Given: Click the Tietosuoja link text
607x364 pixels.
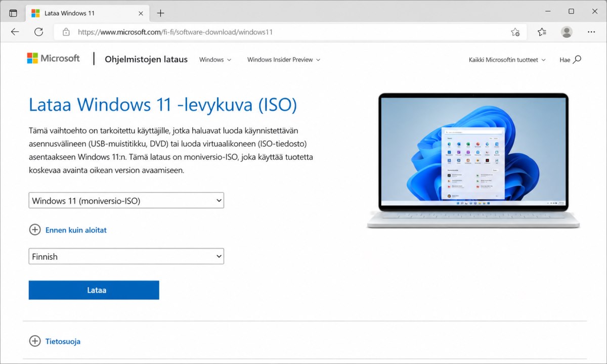Looking at the screenshot, I should click(x=63, y=341).
